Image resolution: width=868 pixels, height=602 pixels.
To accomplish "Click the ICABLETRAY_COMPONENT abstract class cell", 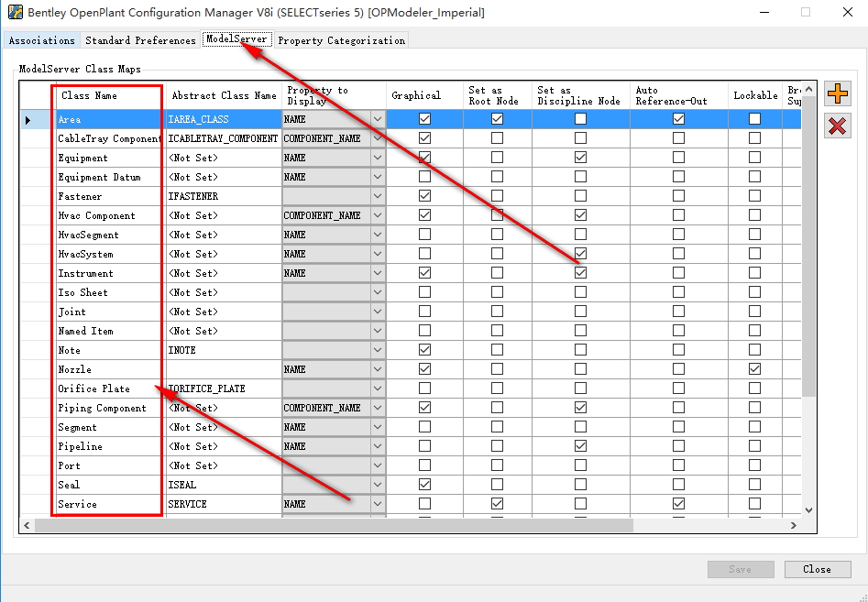I will pos(224,138).
